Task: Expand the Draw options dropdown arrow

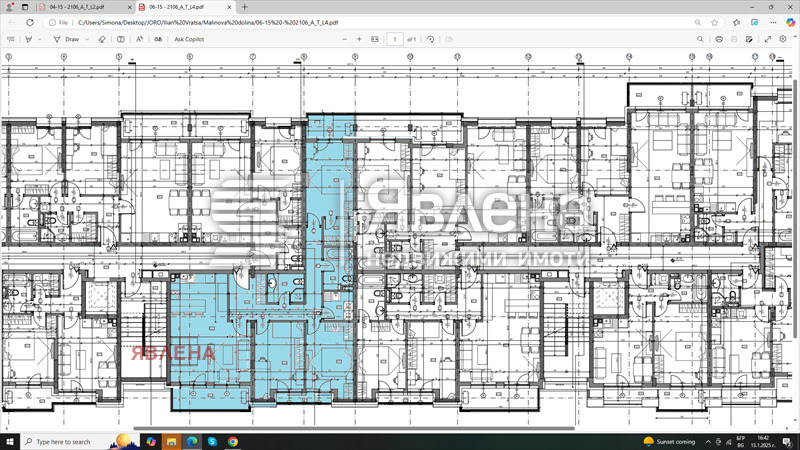Action: click(x=86, y=39)
